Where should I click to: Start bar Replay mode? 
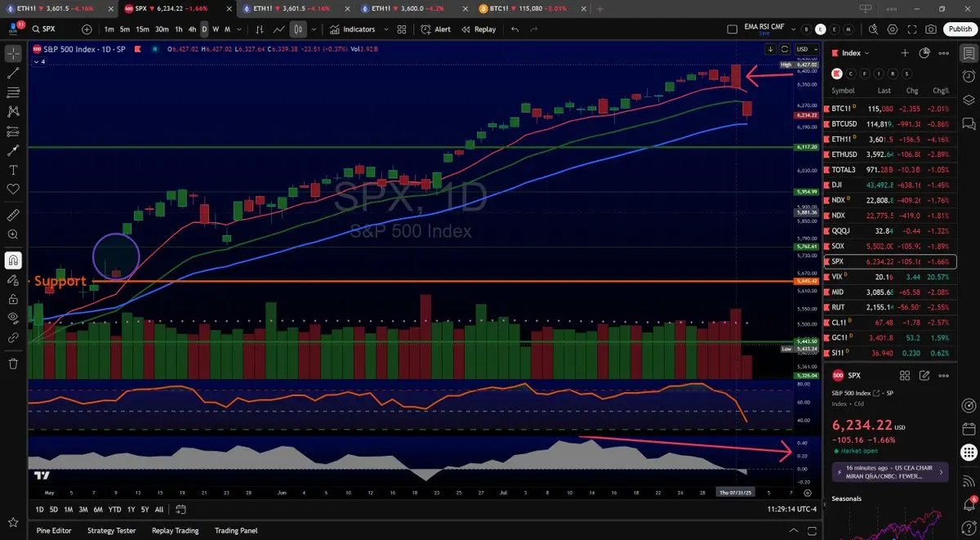[x=478, y=29]
